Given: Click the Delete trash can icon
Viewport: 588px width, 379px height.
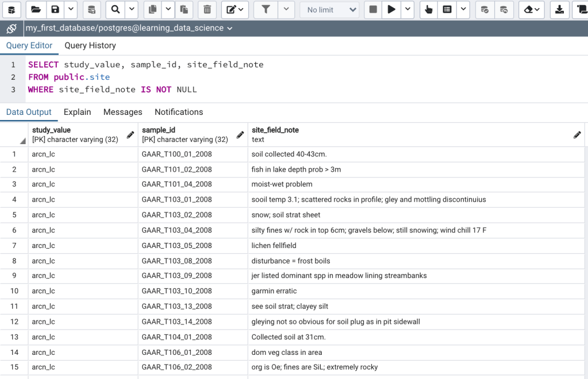Looking at the screenshot, I should tap(207, 10).
